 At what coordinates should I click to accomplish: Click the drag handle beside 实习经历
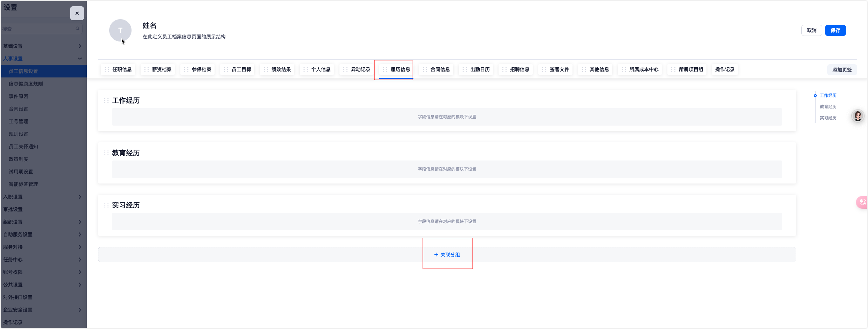click(106, 205)
